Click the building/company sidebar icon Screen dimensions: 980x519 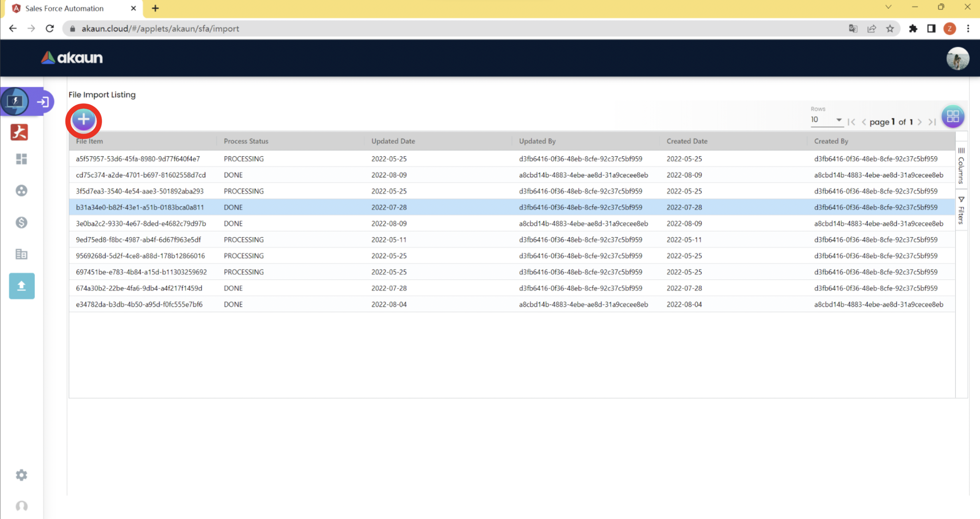click(x=21, y=254)
